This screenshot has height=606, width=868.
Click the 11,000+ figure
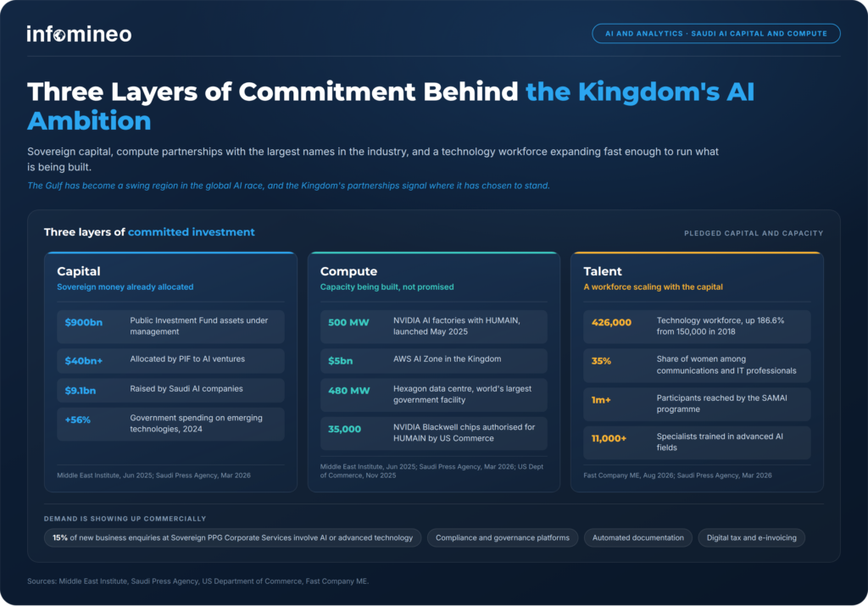609,438
